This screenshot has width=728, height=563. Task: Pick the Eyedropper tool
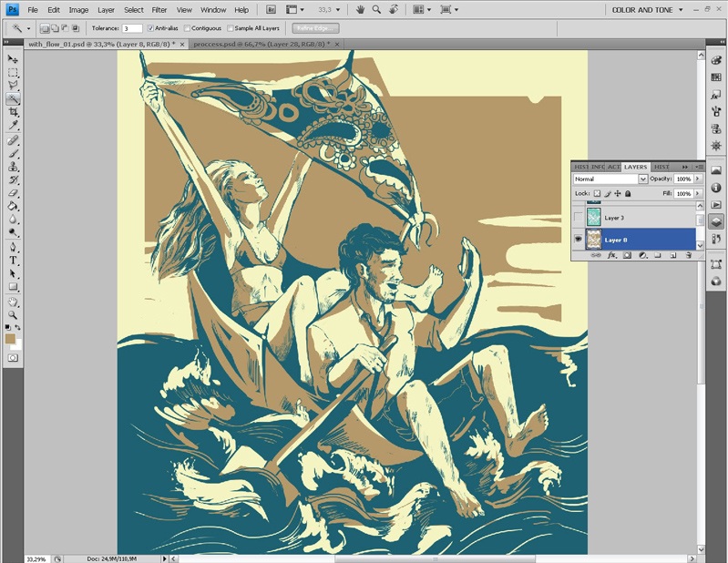13,124
